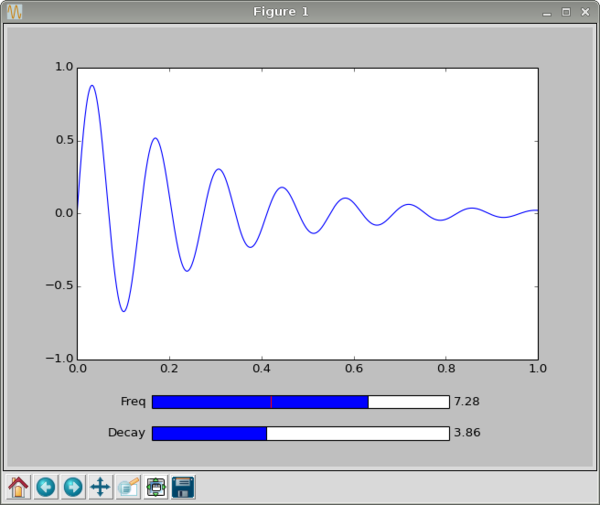Maximize the Figure 1 window
Screen dimensions: 600x505
click(566, 11)
